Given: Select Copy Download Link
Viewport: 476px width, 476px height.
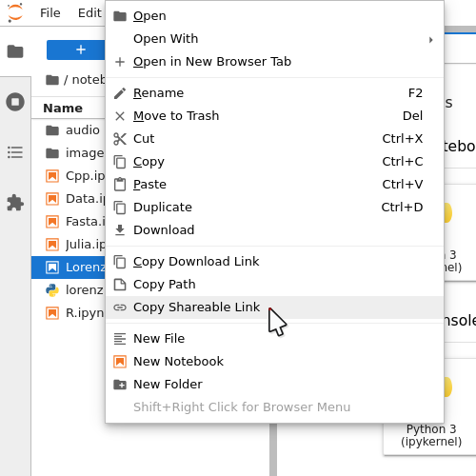Looking at the screenshot, I should point(274,262).
